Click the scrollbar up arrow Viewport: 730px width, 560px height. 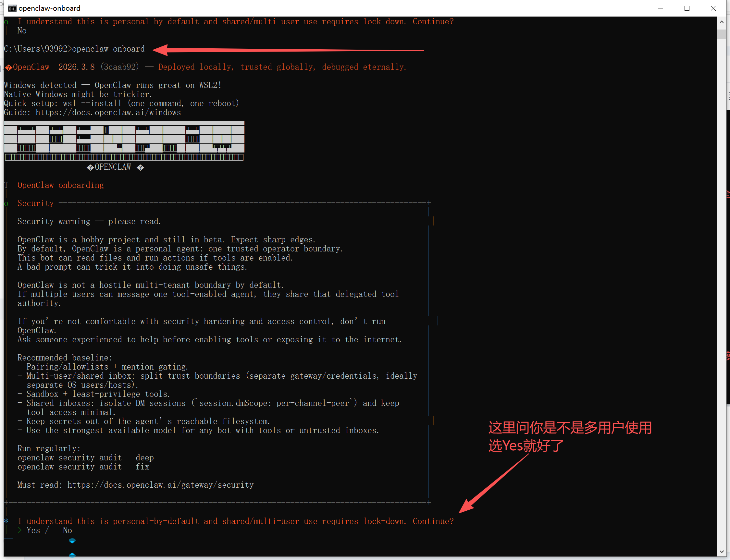pyautogui.click(x=721, y=22)
